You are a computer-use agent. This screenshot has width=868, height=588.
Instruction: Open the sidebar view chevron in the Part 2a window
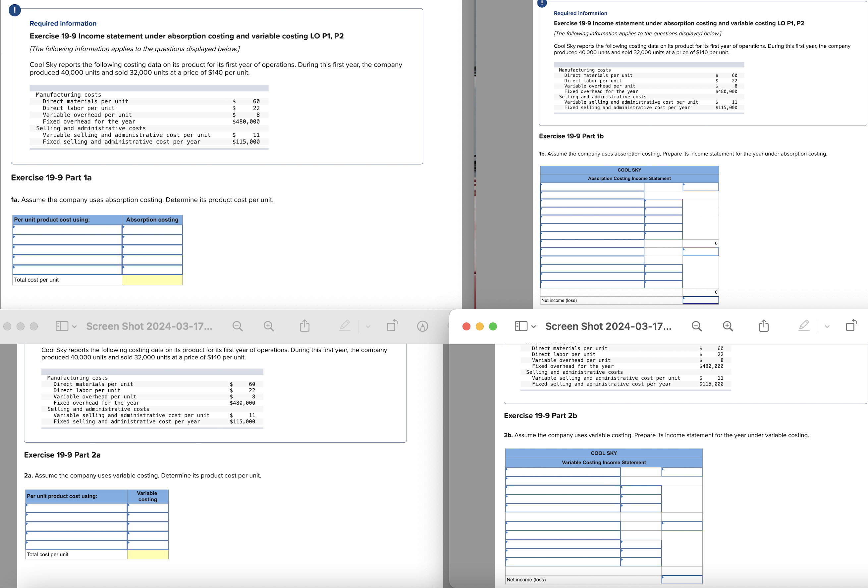[74, 327]
